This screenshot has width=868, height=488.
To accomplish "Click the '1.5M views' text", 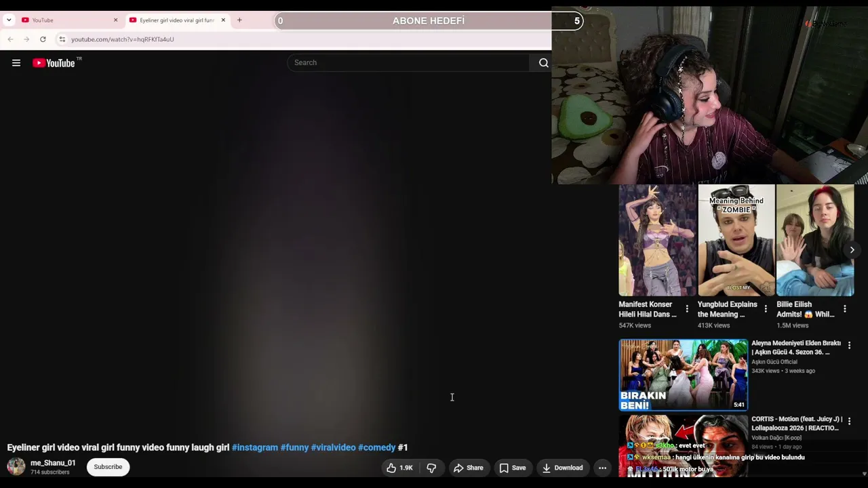I will pos(793,325).
